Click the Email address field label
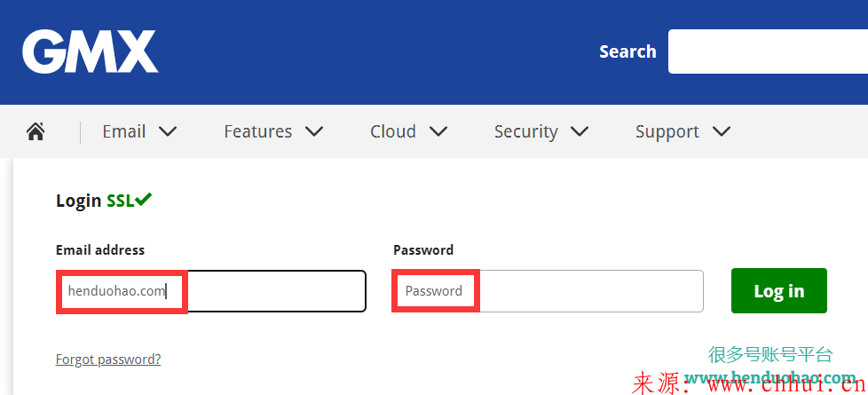868x395 pixels. pyautogui.click(x=100, y=249)
